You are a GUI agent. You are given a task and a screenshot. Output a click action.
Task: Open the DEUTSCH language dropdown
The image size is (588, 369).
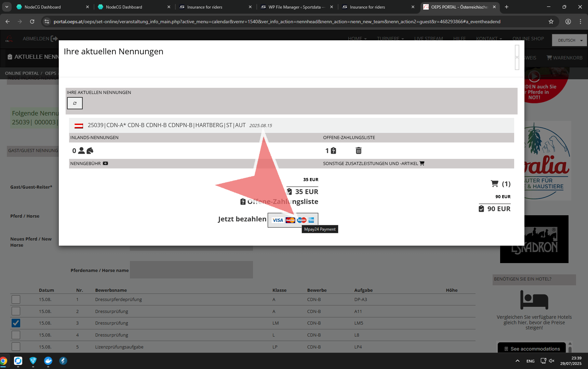[570, 40]
